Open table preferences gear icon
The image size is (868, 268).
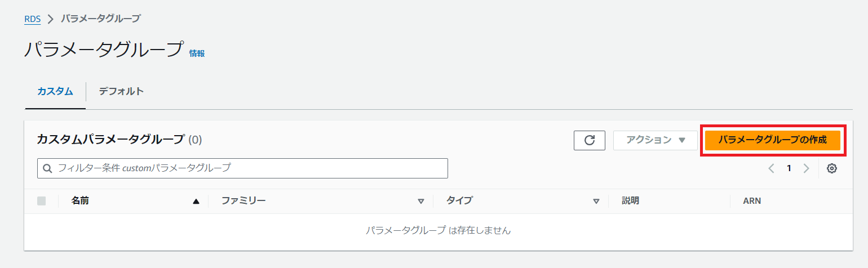pos(831,168)
